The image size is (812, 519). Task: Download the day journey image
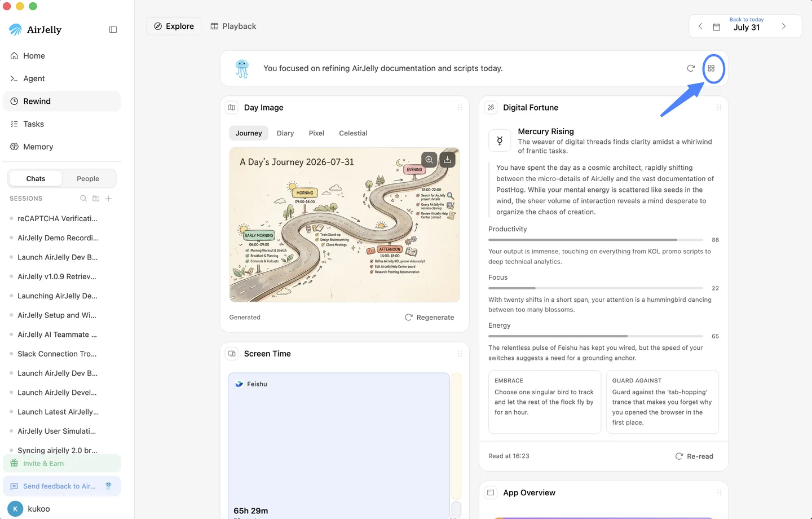447,160
